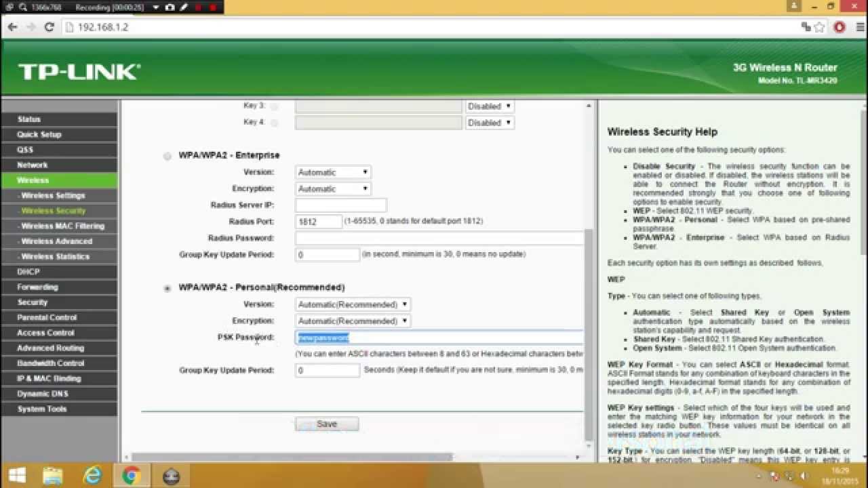Select the Key 3 radio button
This screenshot has height=488, width=868.
point(274,106)
